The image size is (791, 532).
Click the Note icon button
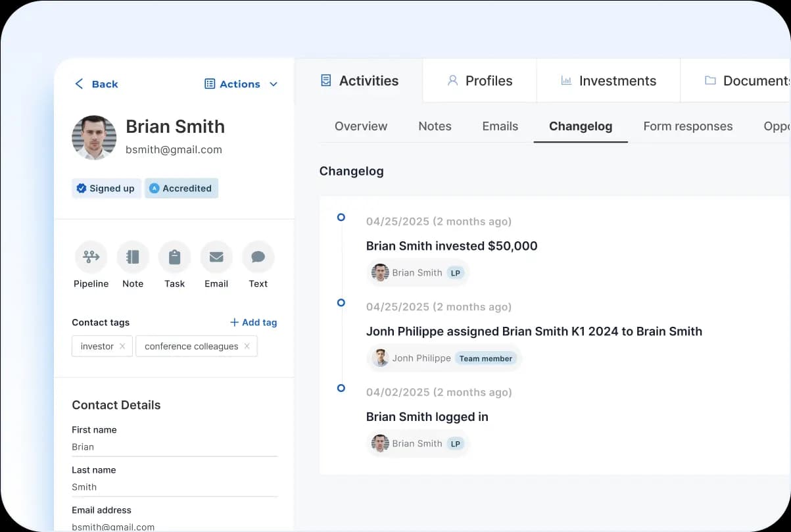pyautogui.click(x=133, y=257)
